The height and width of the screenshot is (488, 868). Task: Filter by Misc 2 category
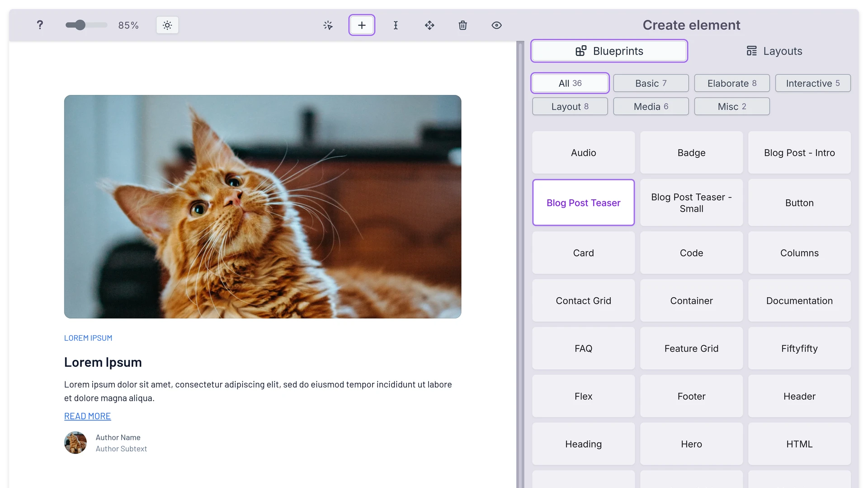coord(732,107)
